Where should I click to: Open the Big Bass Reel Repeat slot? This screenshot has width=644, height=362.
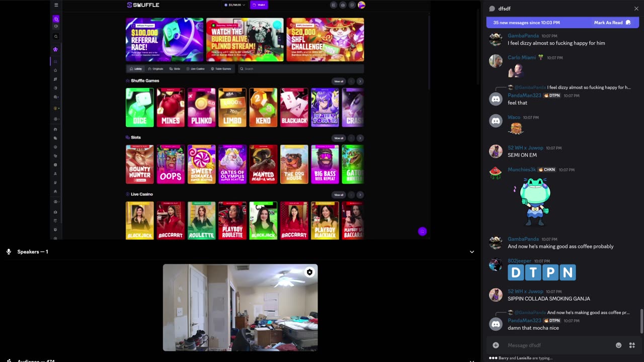tap(325, 164)
